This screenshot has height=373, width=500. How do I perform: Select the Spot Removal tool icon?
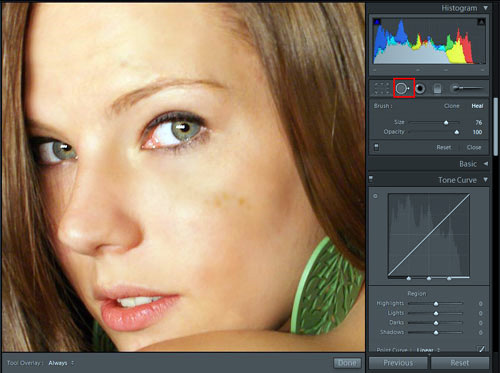click(402, 89)
